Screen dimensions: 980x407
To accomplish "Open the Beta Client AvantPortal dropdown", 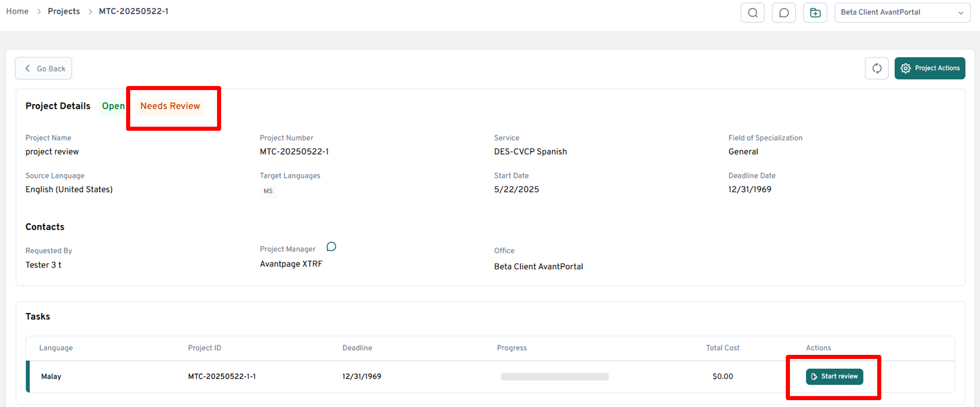I will click(902, 13).
